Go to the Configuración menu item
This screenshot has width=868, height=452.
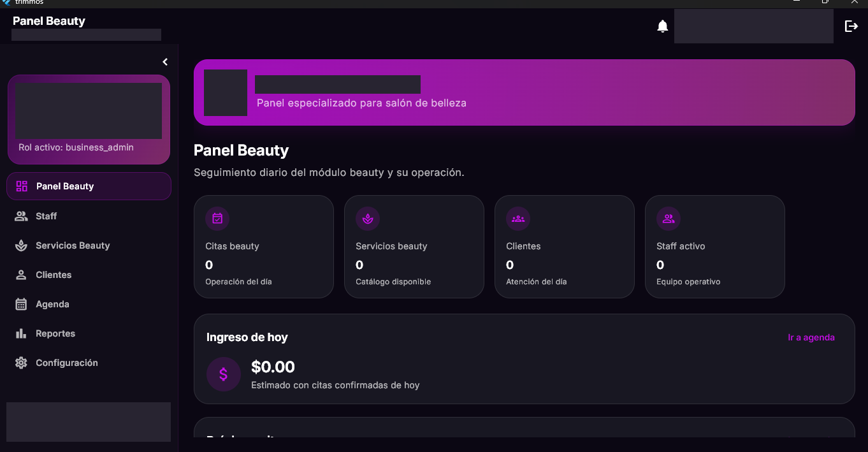point(89,363)
